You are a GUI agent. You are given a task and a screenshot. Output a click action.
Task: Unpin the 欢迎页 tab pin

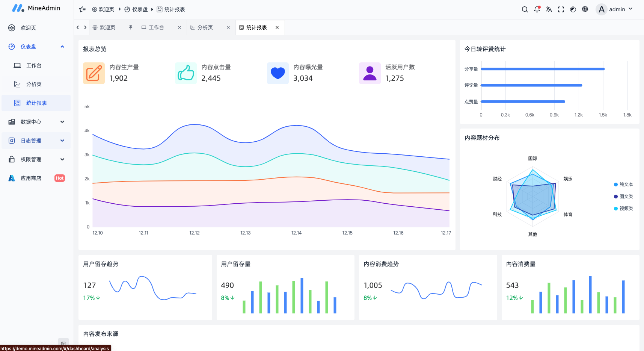[x=130, y=27]
